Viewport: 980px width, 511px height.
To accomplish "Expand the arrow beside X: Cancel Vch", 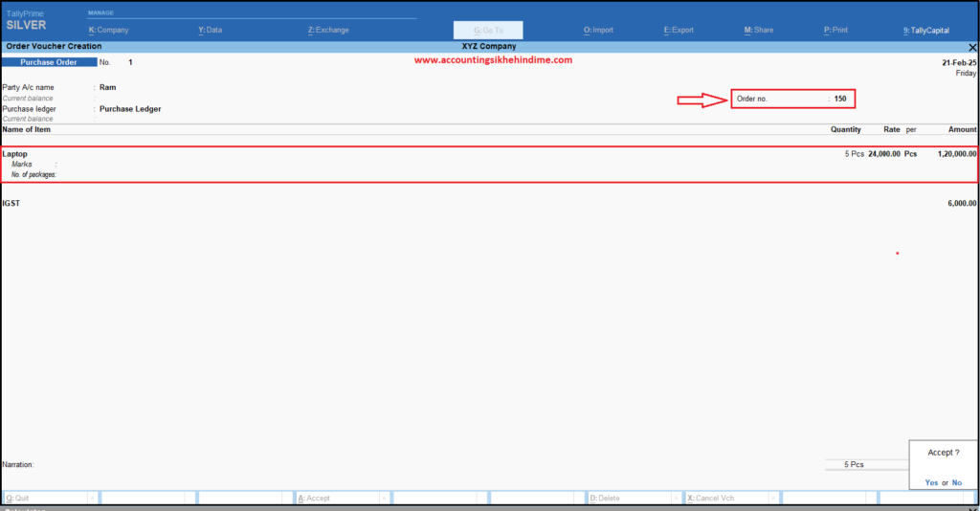I will pos(773,498).
